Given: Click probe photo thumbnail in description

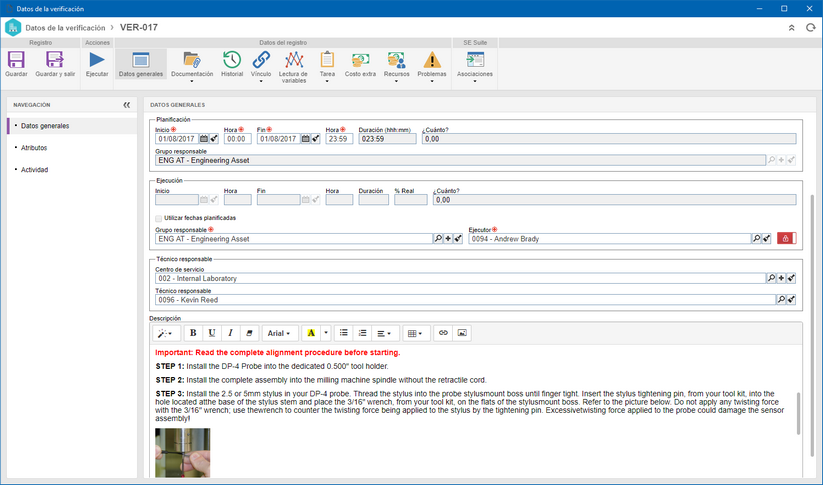Looking at the screenshot, I should 182,452.
